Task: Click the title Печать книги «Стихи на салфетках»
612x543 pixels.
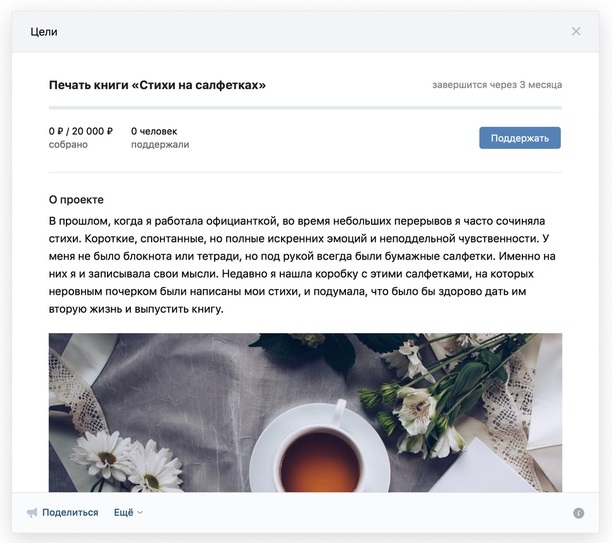Action: [157, 85]
